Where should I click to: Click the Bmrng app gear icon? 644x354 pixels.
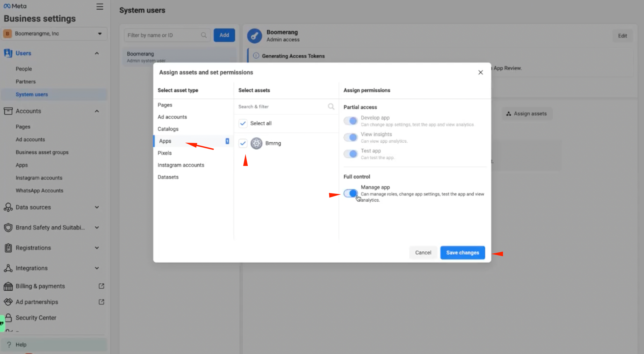(x=256, y=143)
